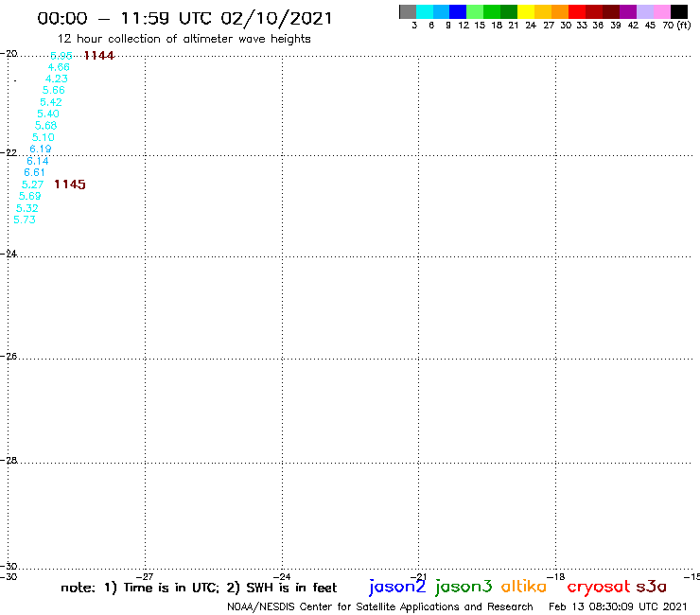Click the s3a satellite label
700x615 pixels.
pos(652,587)
